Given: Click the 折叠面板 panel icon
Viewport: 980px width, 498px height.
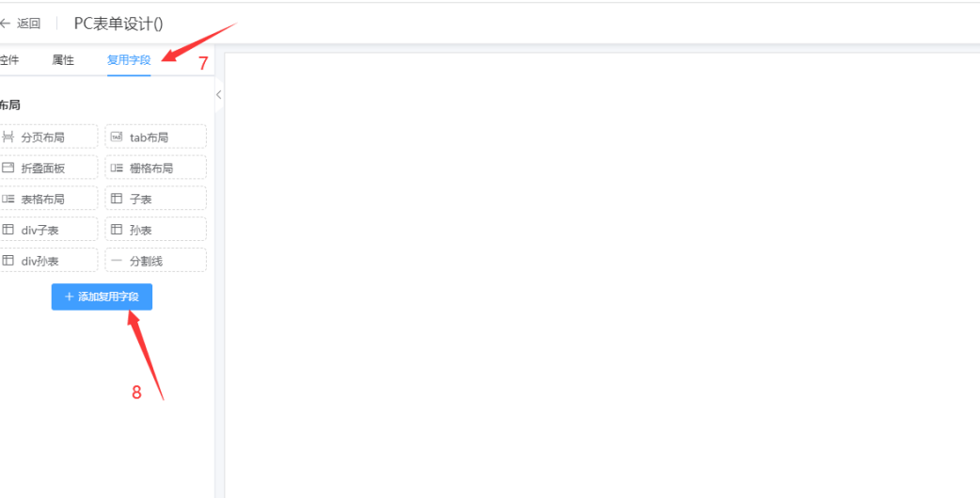Looking at the screenshot, I should click(x=8, y=168).
